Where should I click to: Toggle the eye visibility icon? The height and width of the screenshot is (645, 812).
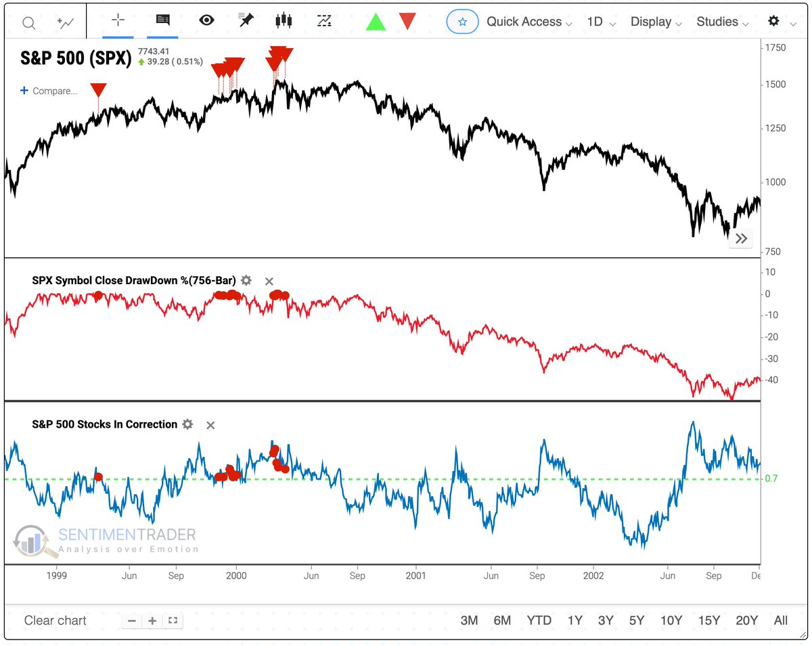click(206, 20)
